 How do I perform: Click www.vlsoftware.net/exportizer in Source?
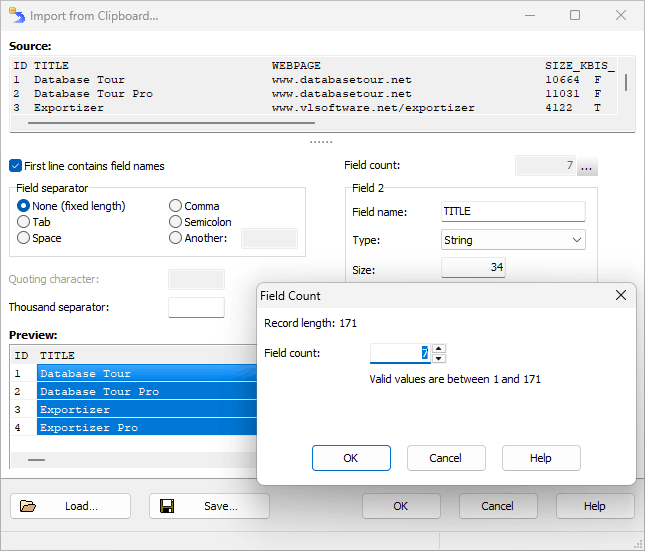(373, 108)
